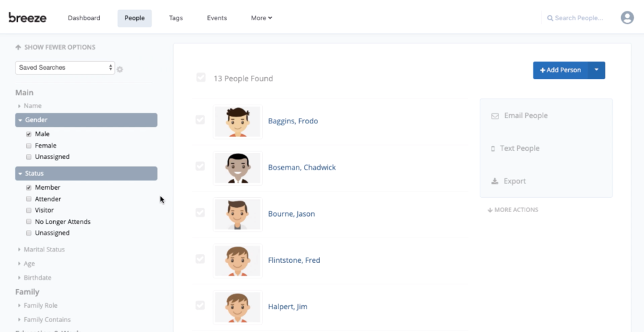644x332 pixels.
Task: Open Jim Halpert profile photo
Action: click(237, 307)
